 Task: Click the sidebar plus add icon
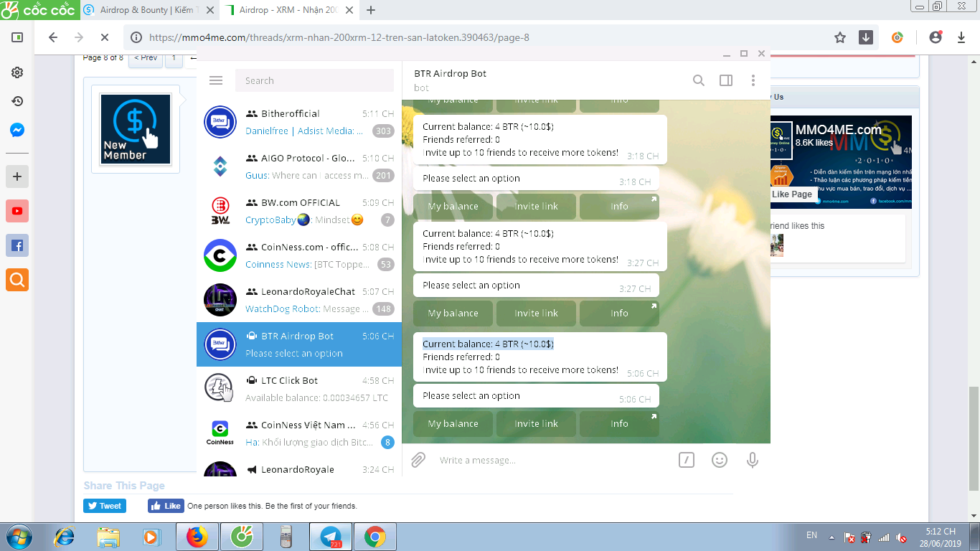pyautogui.click(x=17, y=176)
